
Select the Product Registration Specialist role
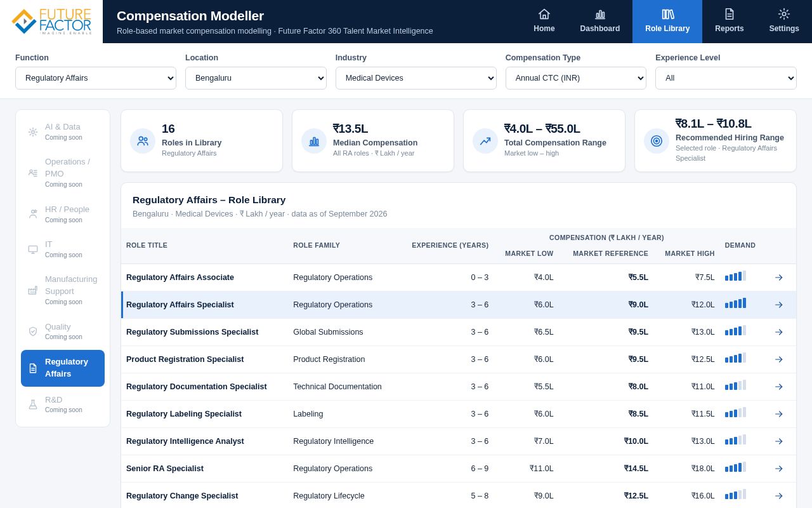click(x=185, y=359)
